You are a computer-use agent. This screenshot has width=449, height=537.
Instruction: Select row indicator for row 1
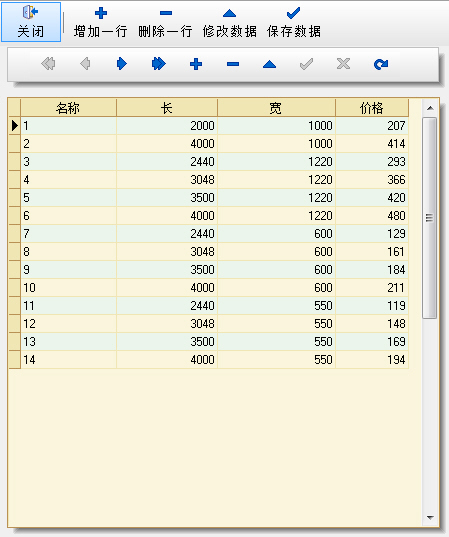click(x=14, y=126)
